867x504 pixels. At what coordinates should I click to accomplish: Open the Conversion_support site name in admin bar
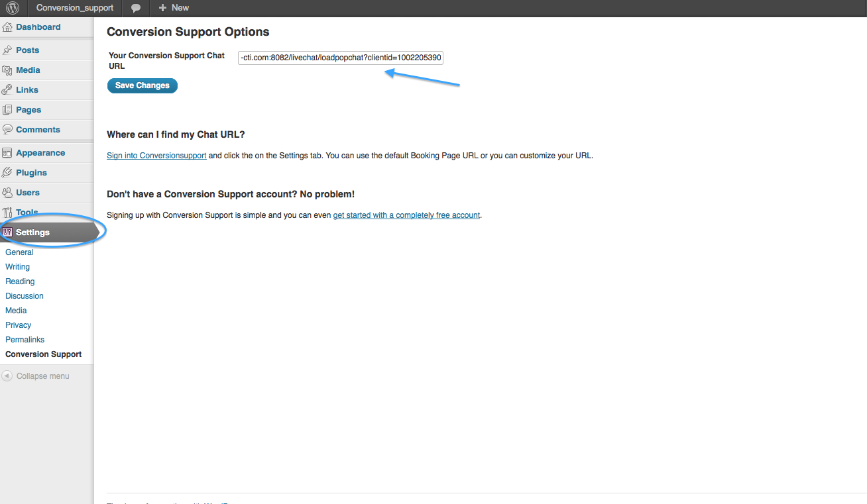(75, 8)
